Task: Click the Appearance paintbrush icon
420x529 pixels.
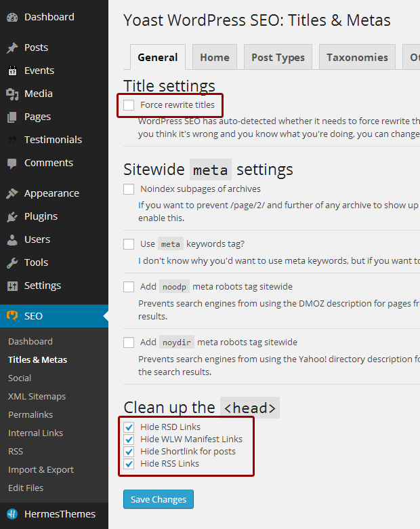Action: point(12,193)
